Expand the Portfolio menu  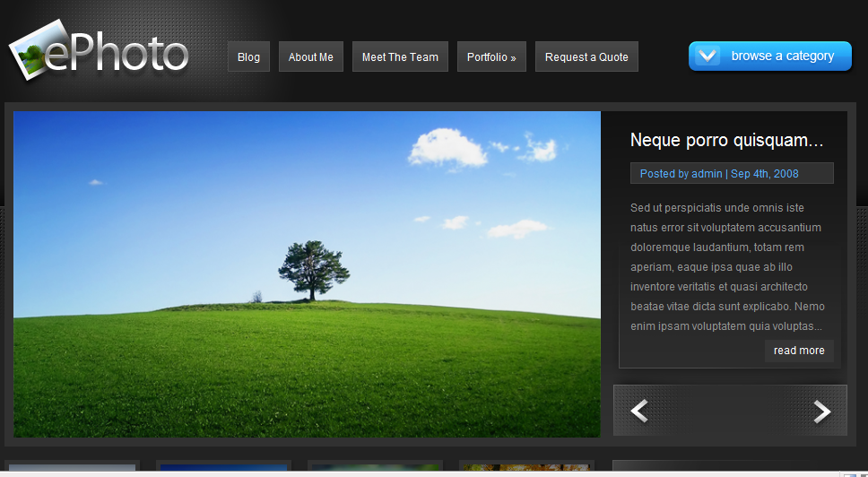click(x=491, y=56)
